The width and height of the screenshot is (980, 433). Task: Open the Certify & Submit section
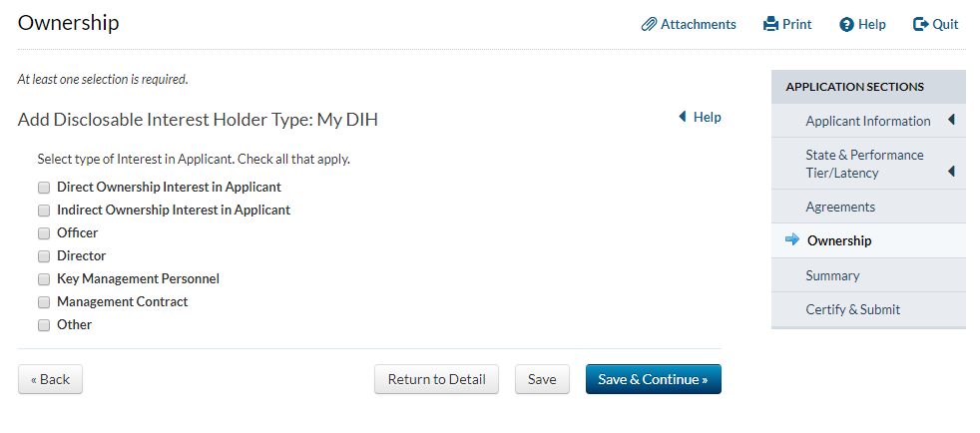[x=852, y=309]
